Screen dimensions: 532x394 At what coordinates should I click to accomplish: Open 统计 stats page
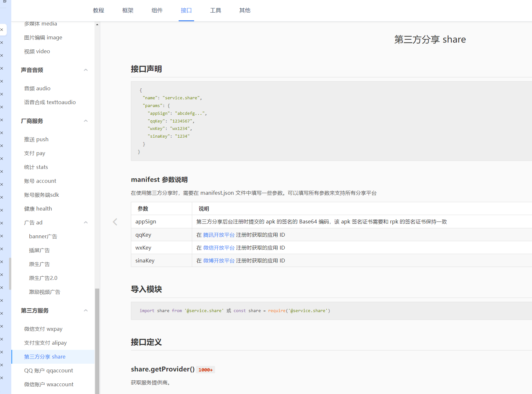click(36, 167)
